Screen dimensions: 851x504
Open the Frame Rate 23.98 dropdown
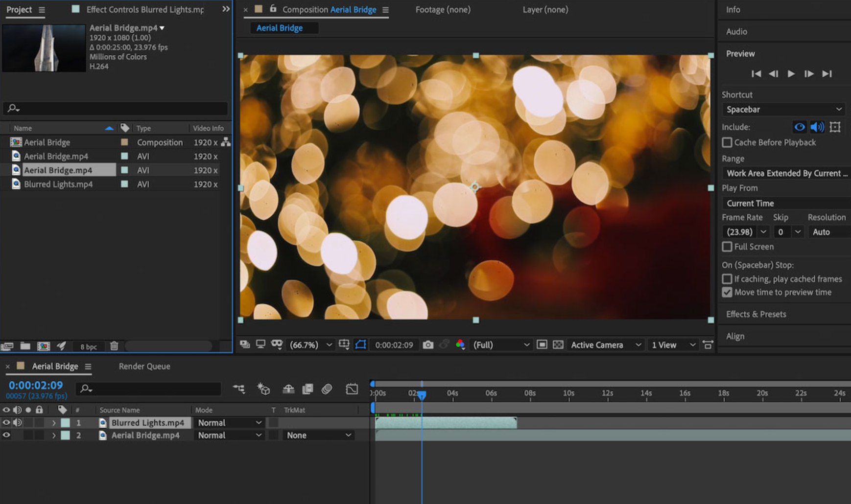pos(745,232)
